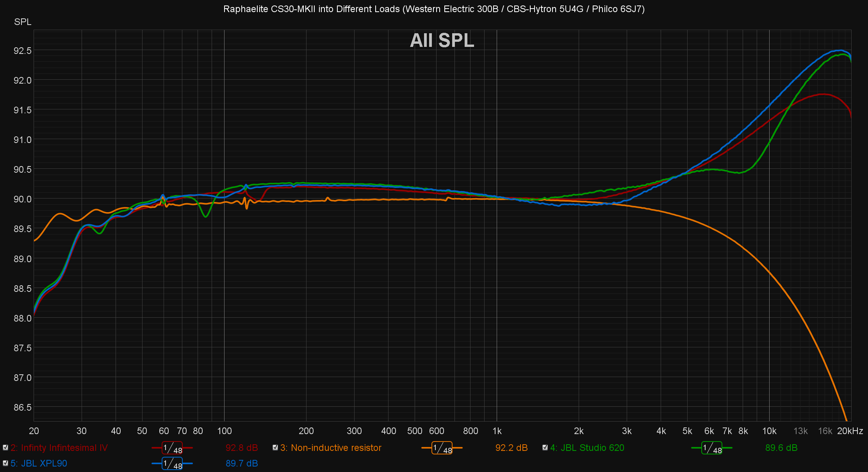Click red 1/48 smoothing icon for Infinty
This screenshot has width=868, height=472.
172,448
